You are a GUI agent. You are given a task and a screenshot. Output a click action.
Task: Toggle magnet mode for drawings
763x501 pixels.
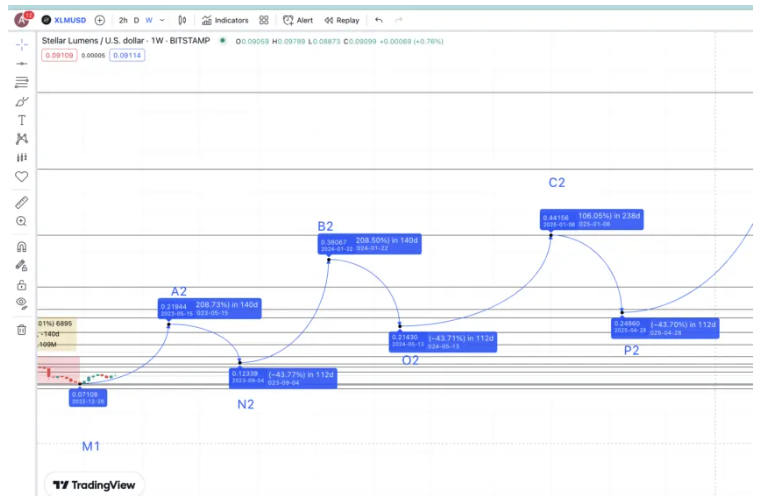coord(21,246)
